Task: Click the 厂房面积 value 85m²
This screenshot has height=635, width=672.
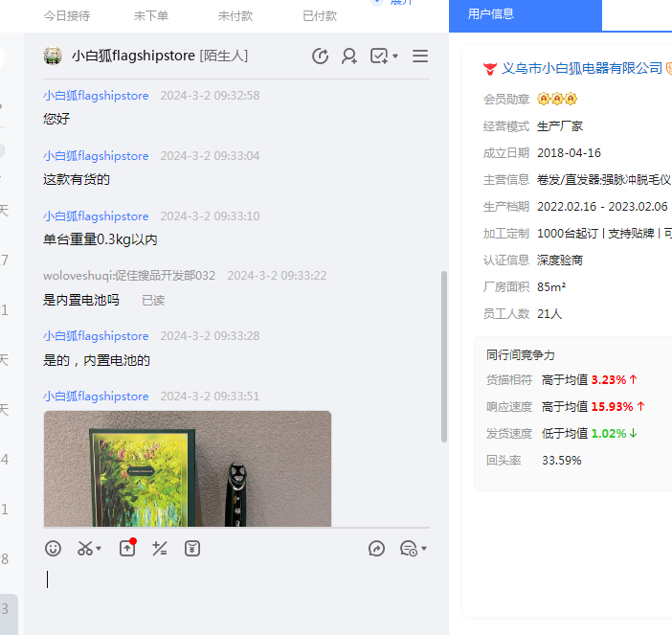Action: click(x=551, y=286)
